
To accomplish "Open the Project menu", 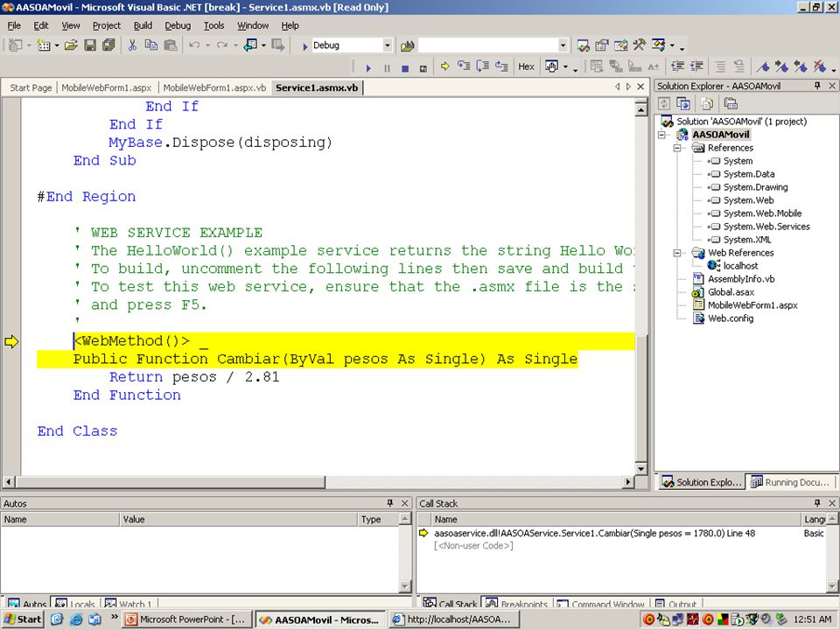I will (x=107, y=25).
